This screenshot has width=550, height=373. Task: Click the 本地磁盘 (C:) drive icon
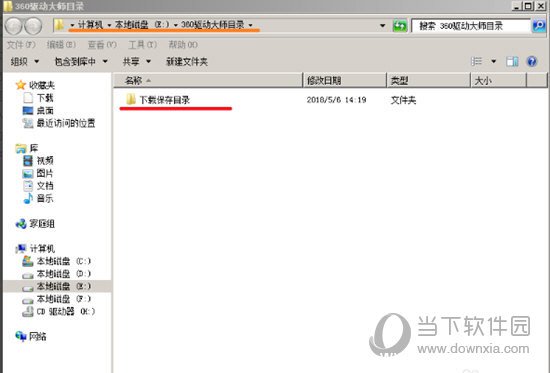[x=28, y=261]
